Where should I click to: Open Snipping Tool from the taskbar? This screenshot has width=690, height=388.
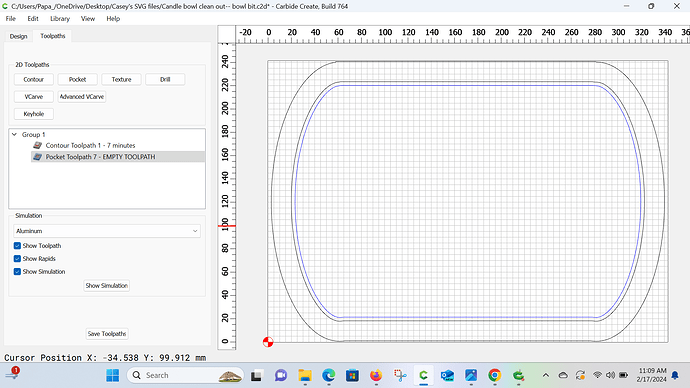coord(400,376)
